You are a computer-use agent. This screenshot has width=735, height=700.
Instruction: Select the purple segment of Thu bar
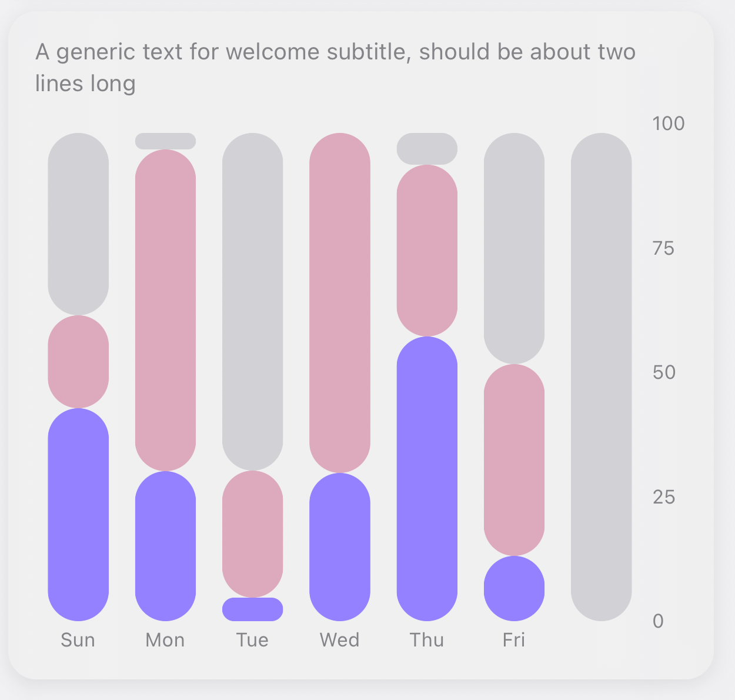pos(427,478)
